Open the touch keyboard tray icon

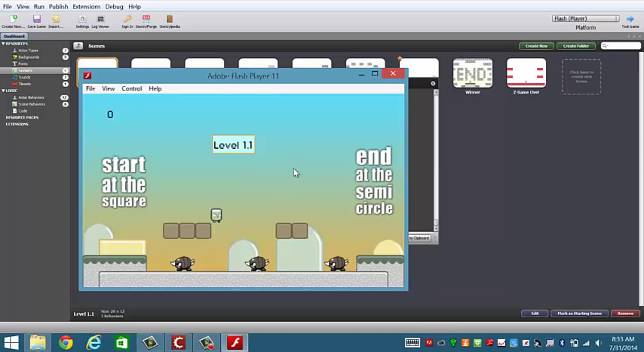(412, 343)
